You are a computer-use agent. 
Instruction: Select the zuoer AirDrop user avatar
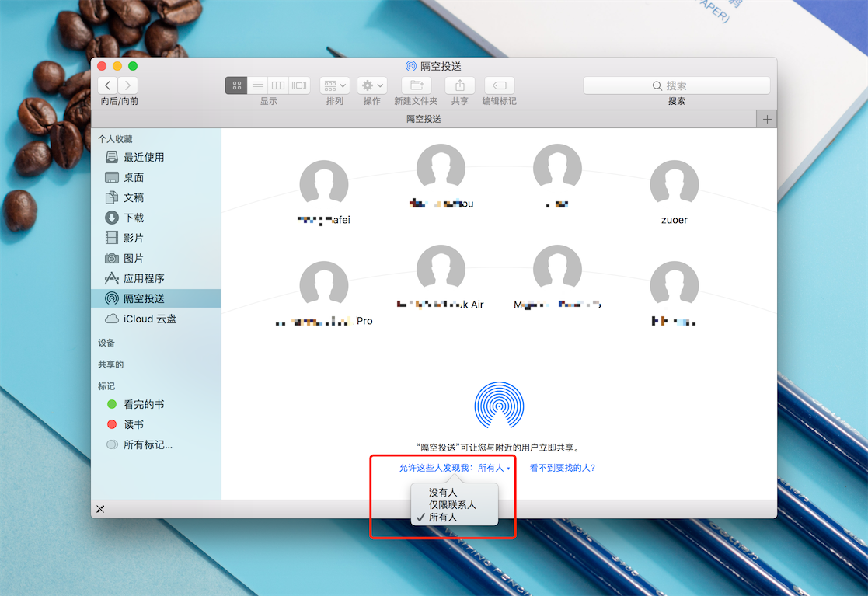pyautogui.click(x=675, y=184)
